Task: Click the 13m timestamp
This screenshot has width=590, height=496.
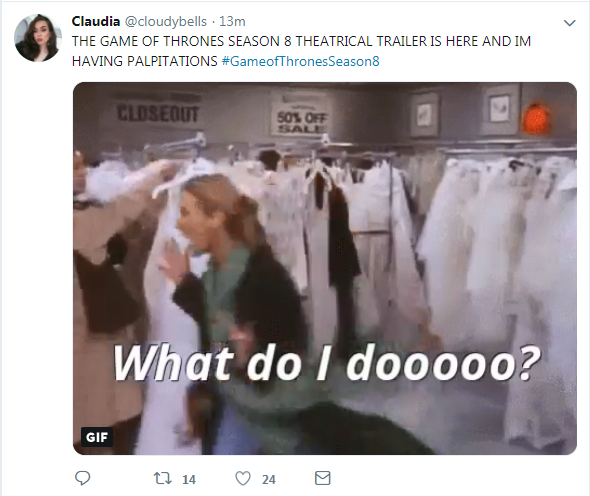Action: click(x=232, y=21)
